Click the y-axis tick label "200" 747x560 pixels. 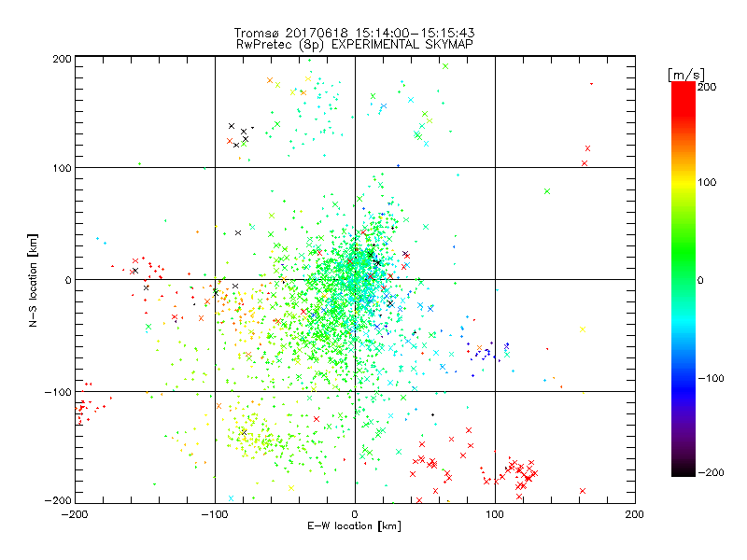tap(62, 59)
